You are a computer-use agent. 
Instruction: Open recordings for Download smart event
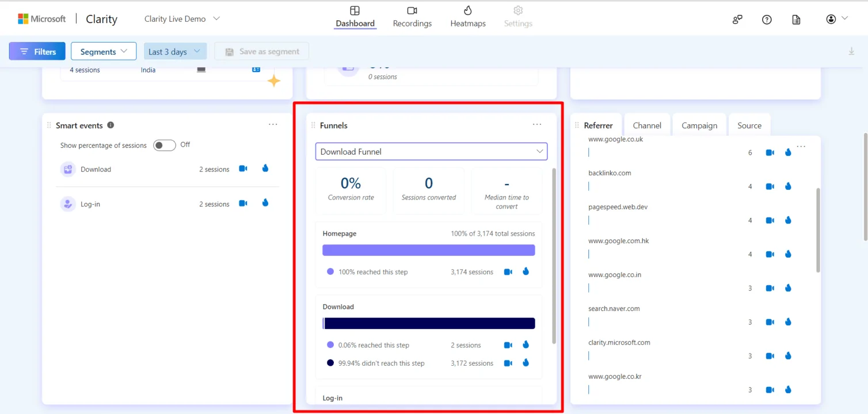point(243,169)
